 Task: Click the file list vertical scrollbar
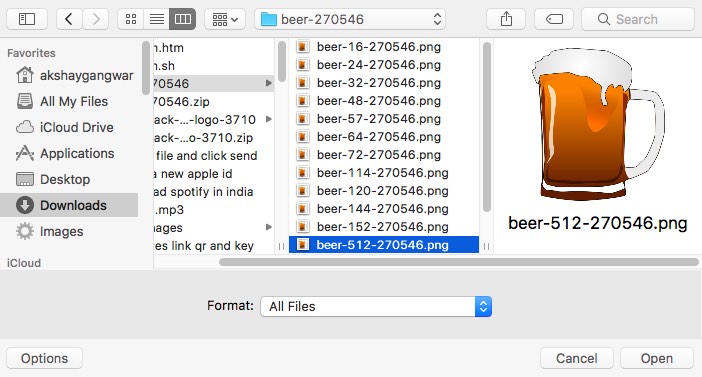coord(487,127)
